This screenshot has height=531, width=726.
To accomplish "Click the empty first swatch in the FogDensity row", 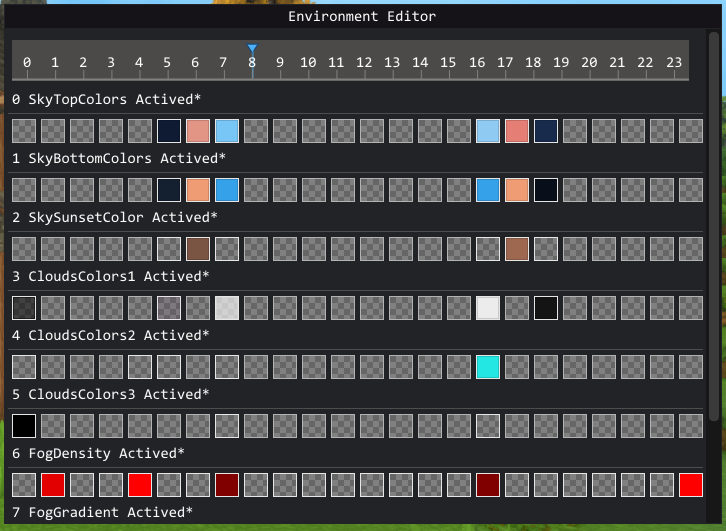I will (24, 485).
